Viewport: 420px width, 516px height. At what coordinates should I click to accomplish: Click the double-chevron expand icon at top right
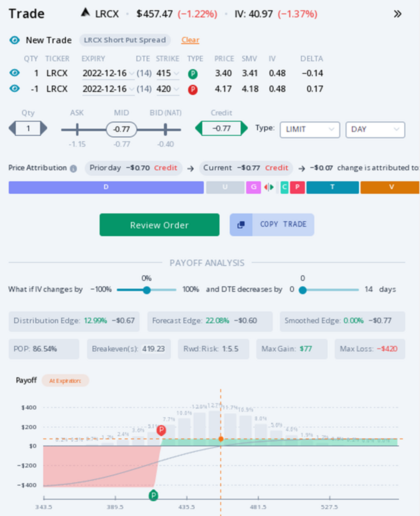pos(398,14)
